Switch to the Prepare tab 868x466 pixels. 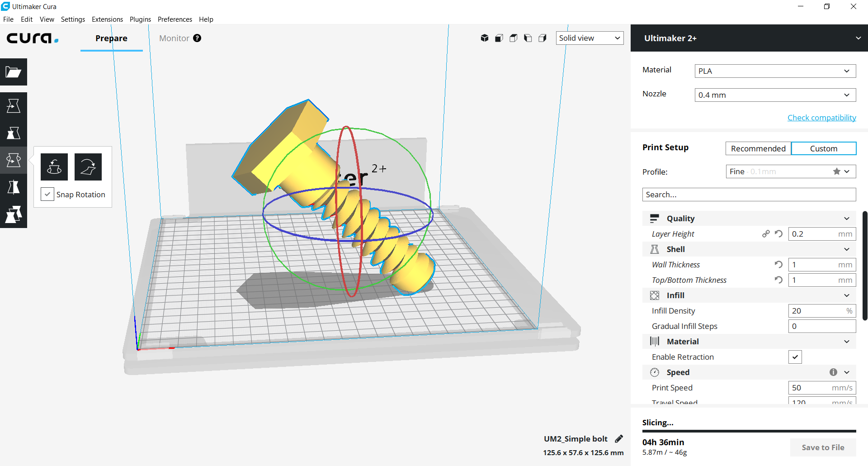(x=111, y=38)
